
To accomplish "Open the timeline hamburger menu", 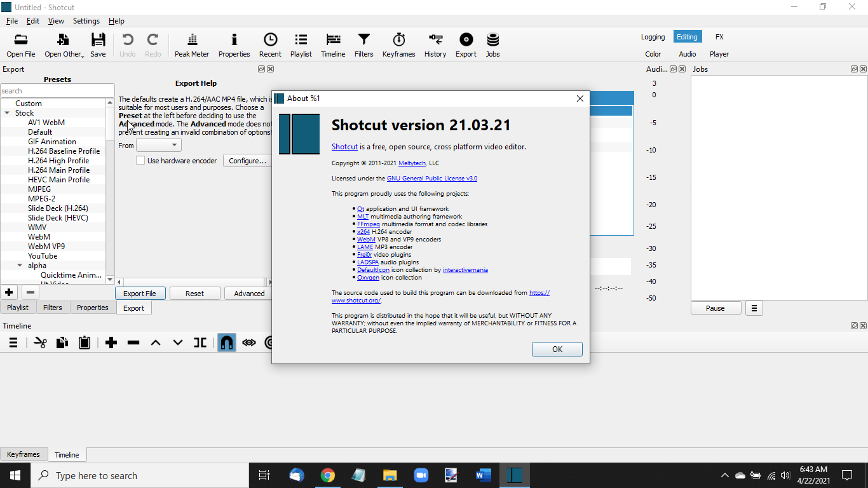I will pyautogui.click(x=13, y=343).
